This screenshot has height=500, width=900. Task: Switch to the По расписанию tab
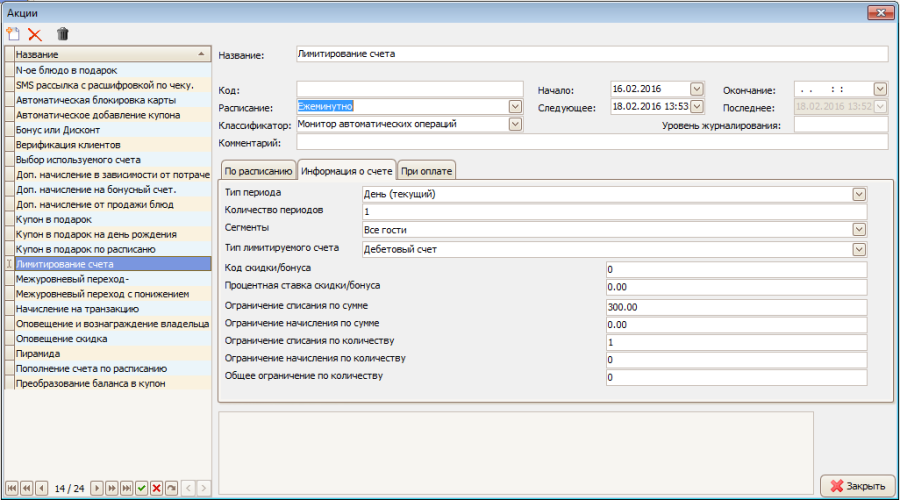click(257, 169)
